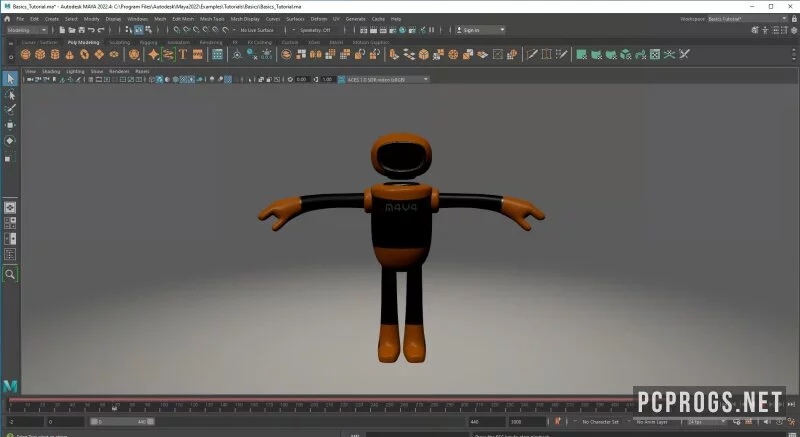Open the File menu
800x437 pixels.
click(20, 19)
